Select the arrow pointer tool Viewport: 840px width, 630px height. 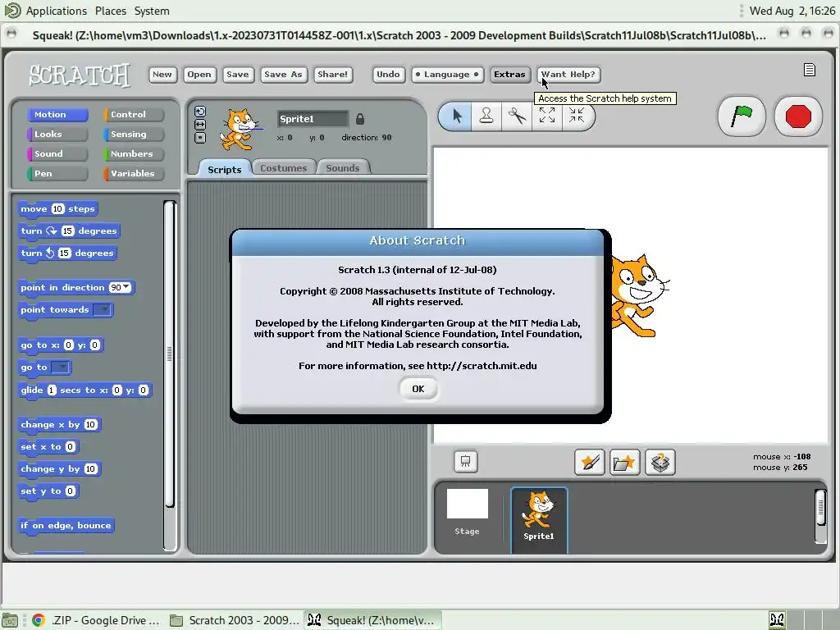pos(456,116)
